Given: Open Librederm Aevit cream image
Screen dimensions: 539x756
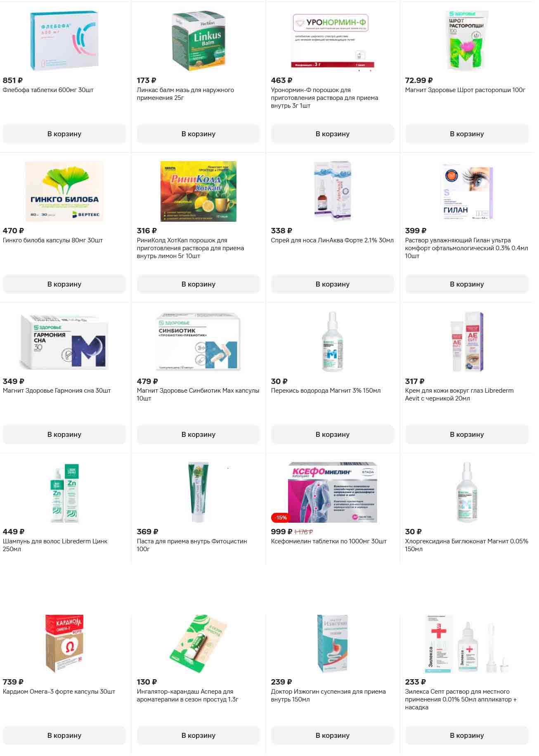Looking at the screenshot, I should [x=467, y=341].
